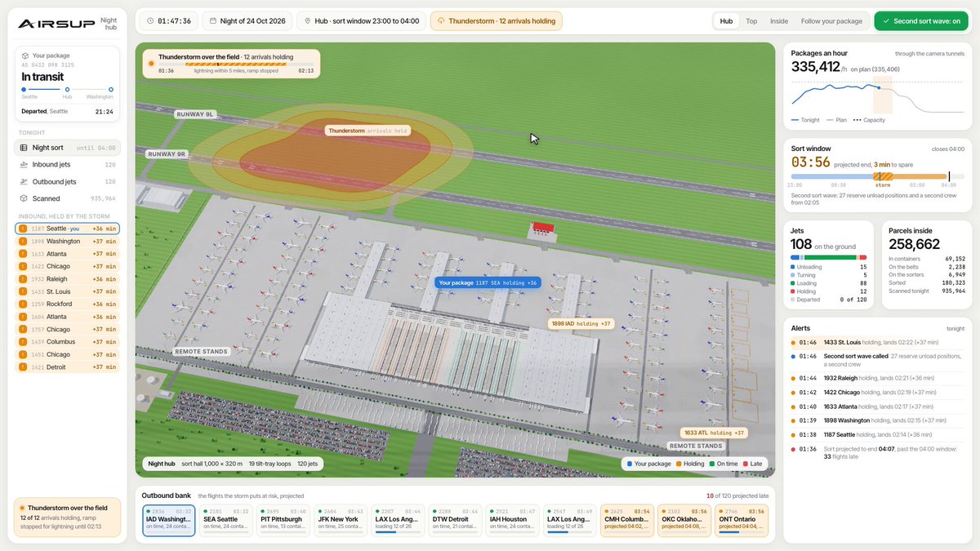The width and height of the screenshot is (980, 551).
Task: Switch to the Top view tab
Action: (x=751, y=21)
